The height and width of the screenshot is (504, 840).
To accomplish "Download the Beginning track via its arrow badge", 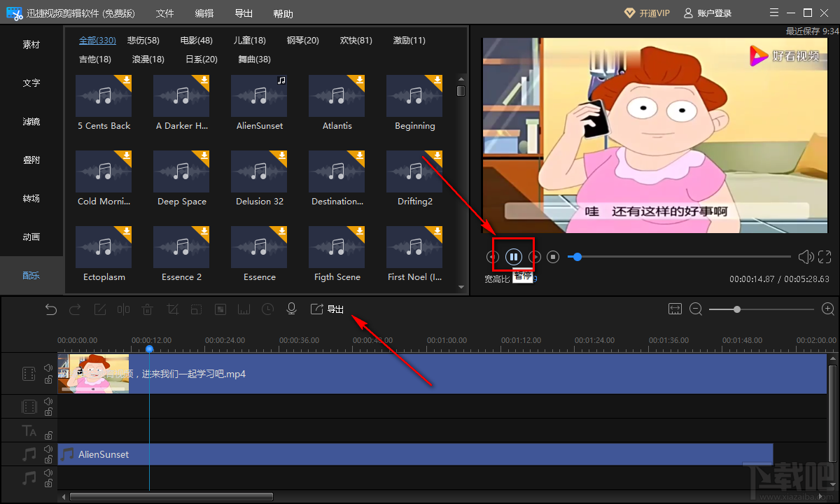I will [437, 80].
